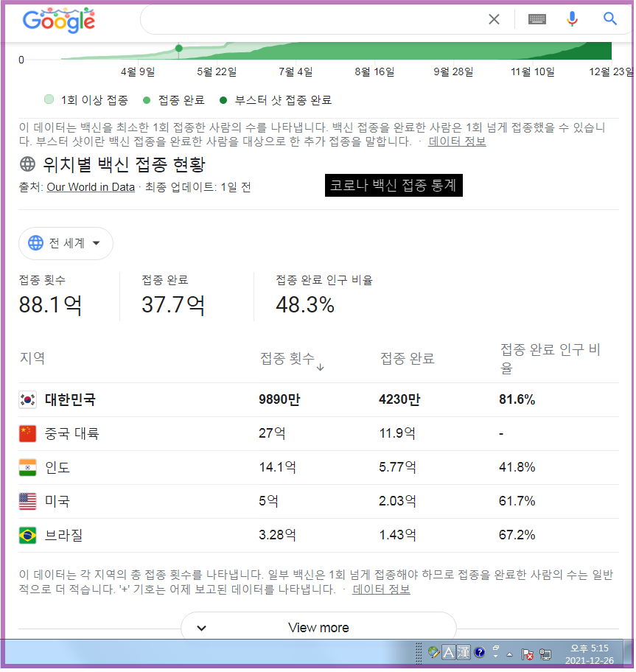
Task: Open '데이터 정보' link under the chart
Action: 458,142
